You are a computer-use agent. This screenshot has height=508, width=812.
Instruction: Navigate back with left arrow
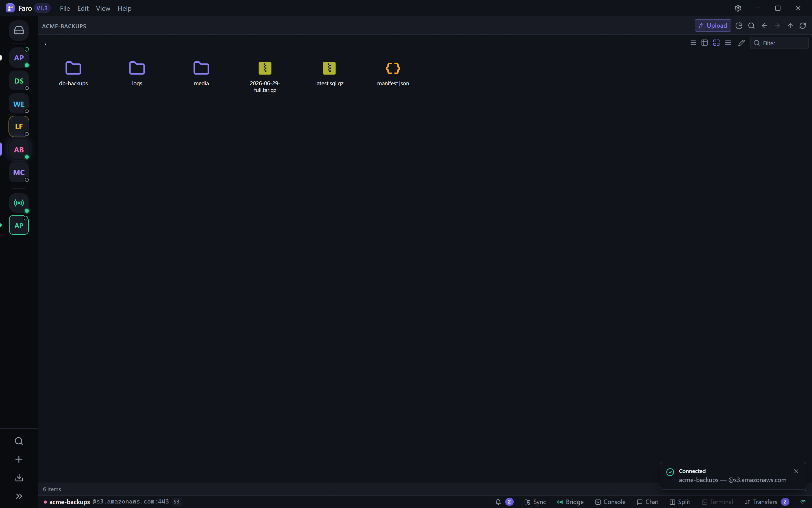(764, 25)
